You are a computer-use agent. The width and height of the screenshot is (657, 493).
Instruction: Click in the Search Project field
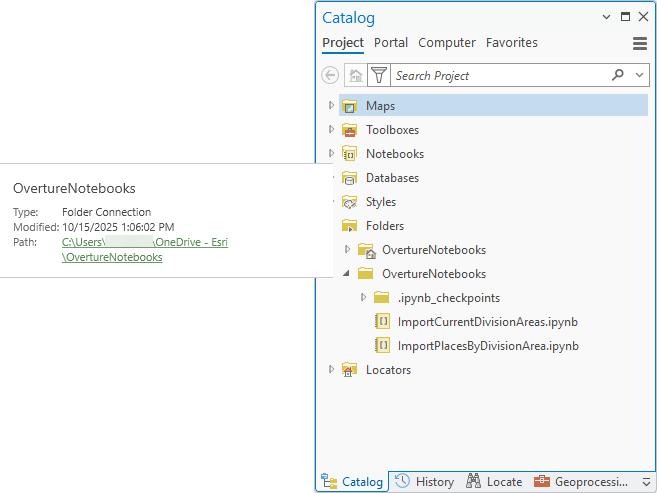[500, 75]
